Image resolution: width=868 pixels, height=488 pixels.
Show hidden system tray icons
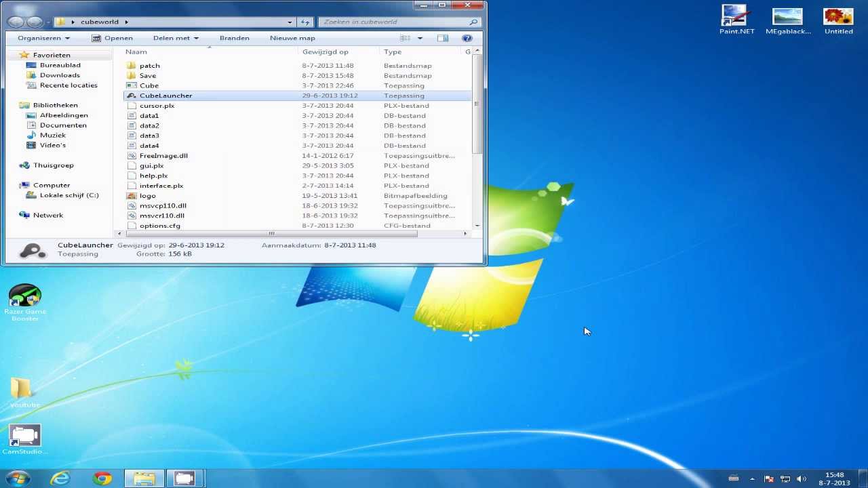point(751,479)
